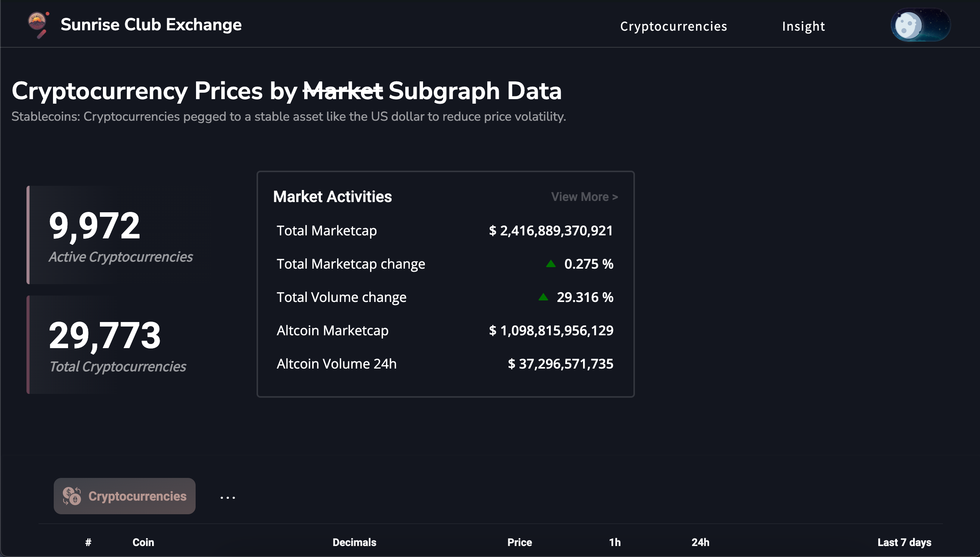Click green arrow beside Total Marketcap change
The width and height of the screenshot is (980, 557).
[551, 264]
